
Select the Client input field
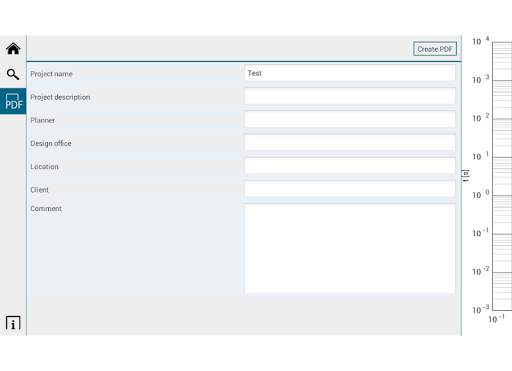click(x=350, y=189)
